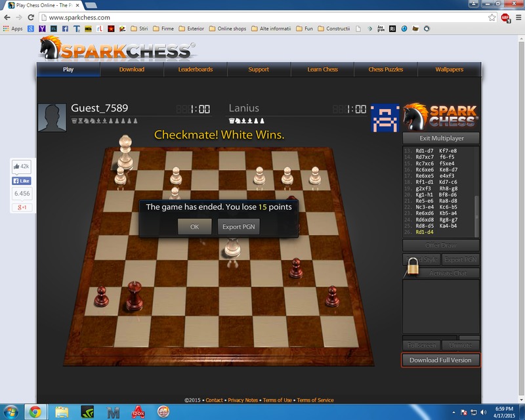
Task: Show hidden system tray icons
Action: point(453,412)
